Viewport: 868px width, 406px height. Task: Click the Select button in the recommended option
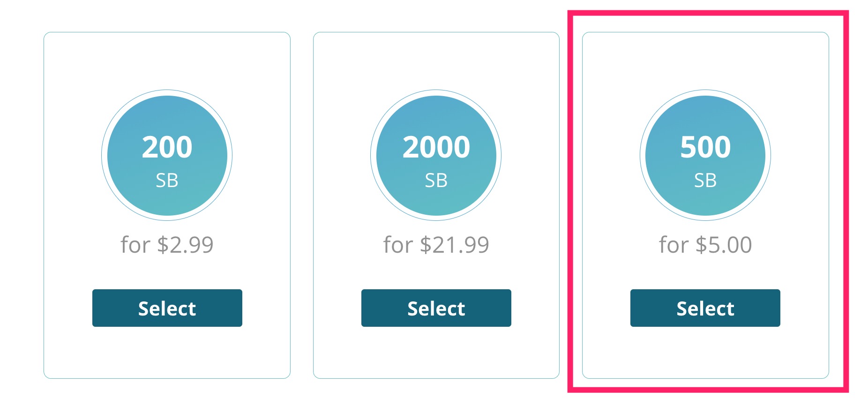704,308
